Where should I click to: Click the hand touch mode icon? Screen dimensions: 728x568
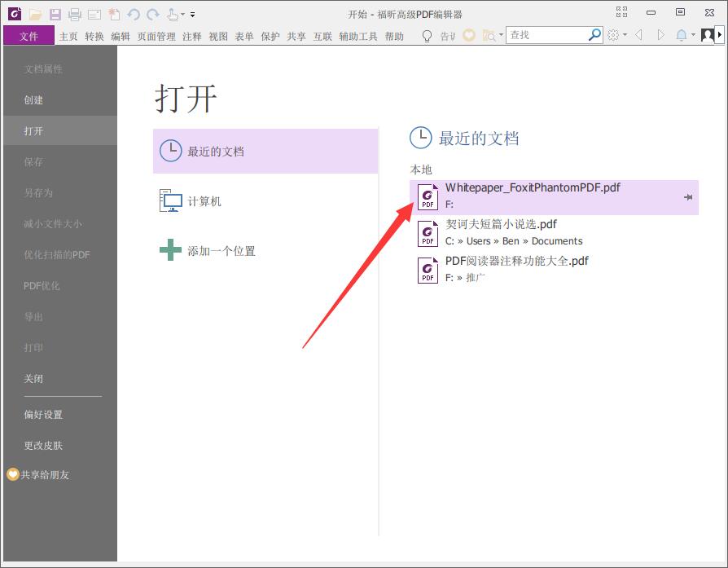173,15
